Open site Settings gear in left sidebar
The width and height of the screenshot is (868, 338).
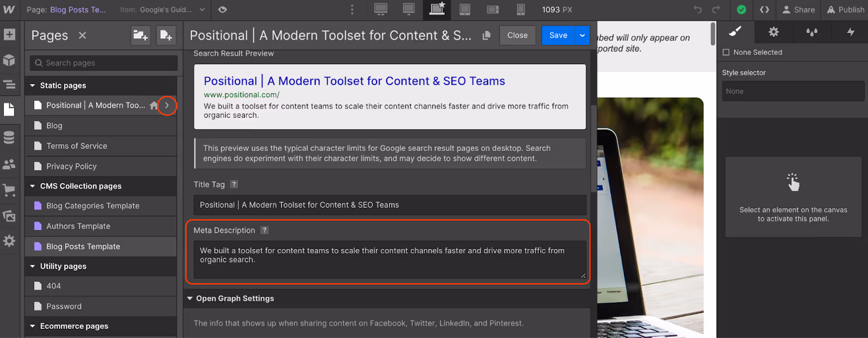(9, 241)
